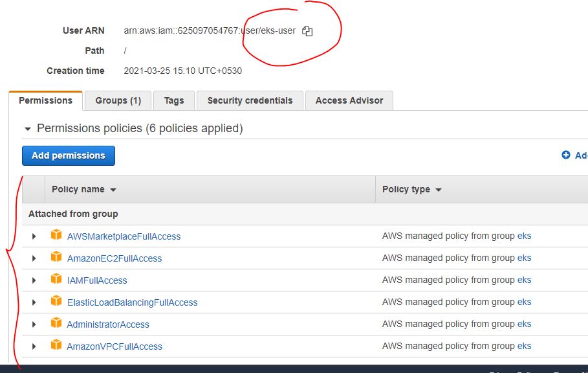
Task: Open the Security credentials tab
Action: (x=250, y=100)
